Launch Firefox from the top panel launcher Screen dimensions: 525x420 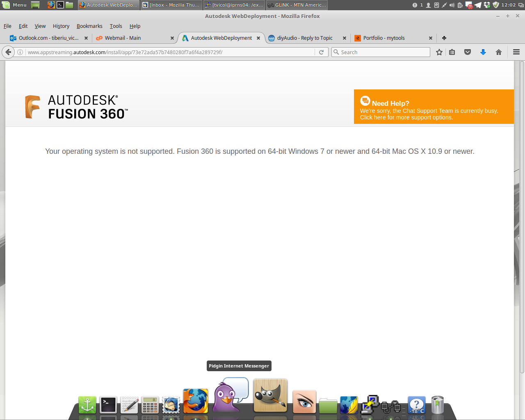[x=51, y=5]
